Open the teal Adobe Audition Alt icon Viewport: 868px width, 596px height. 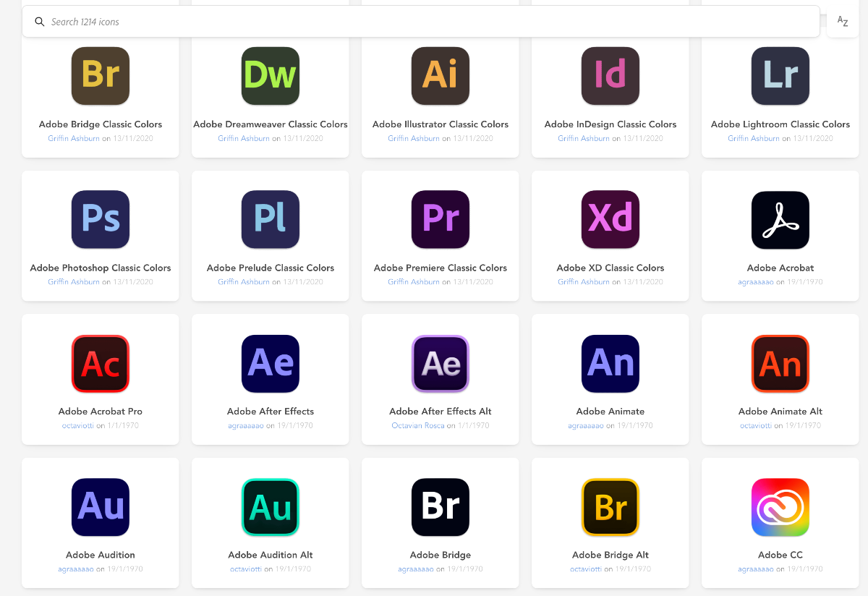(271, 507)
